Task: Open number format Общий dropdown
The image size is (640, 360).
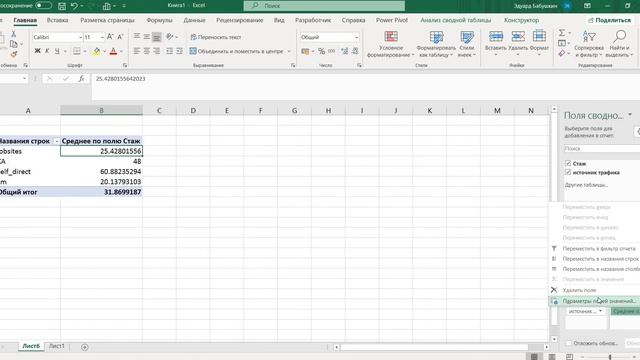Action: click(357, 37)
